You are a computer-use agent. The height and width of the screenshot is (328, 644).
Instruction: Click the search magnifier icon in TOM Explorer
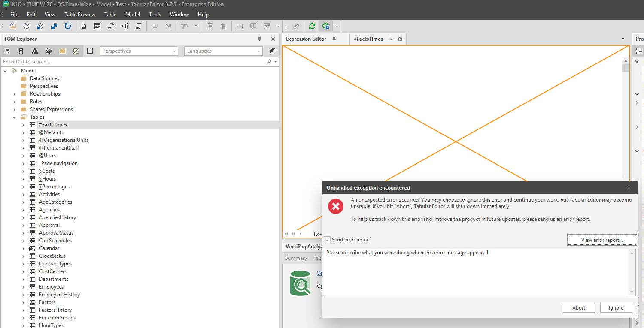click(269, 62)
